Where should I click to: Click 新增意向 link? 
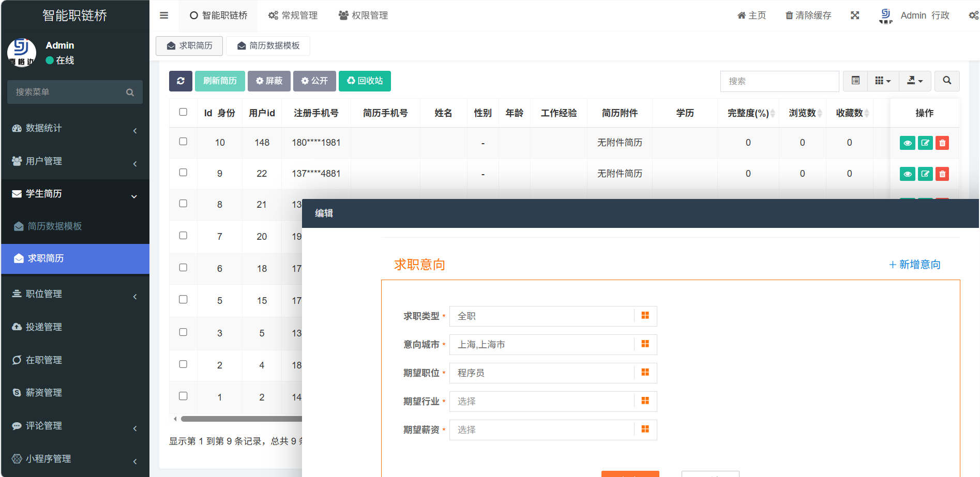(914, 265)
